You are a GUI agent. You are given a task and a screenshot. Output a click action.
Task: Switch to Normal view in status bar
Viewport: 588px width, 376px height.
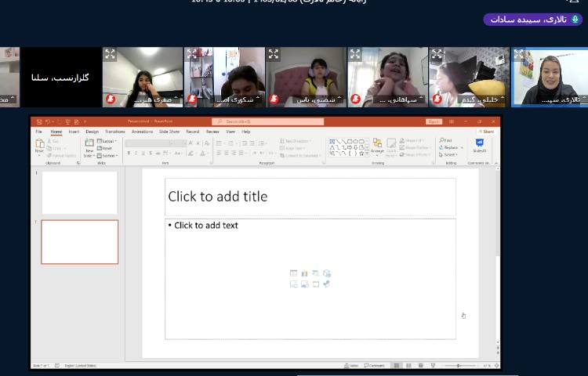click(397, 366)
